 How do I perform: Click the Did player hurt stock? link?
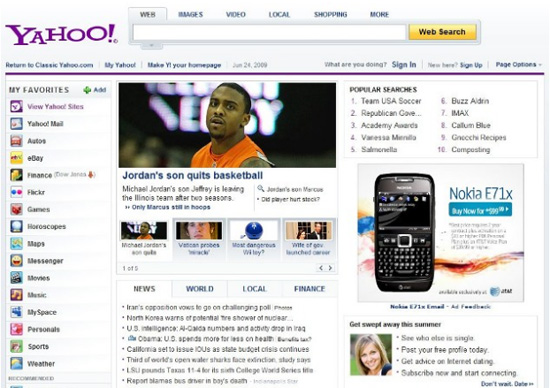290,199
